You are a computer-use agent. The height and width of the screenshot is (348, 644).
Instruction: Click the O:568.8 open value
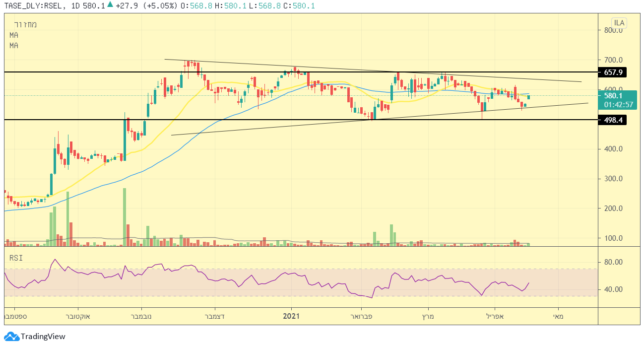(195, 6)
